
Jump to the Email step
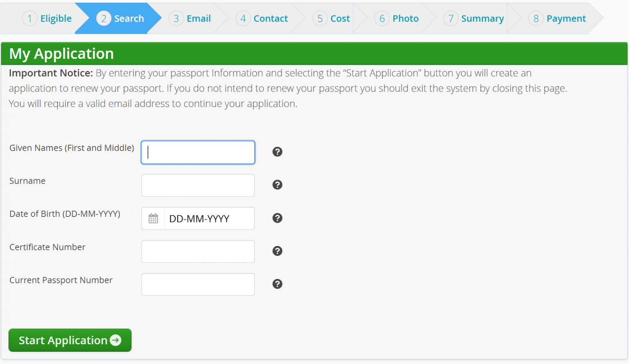[x=190, y=18]
